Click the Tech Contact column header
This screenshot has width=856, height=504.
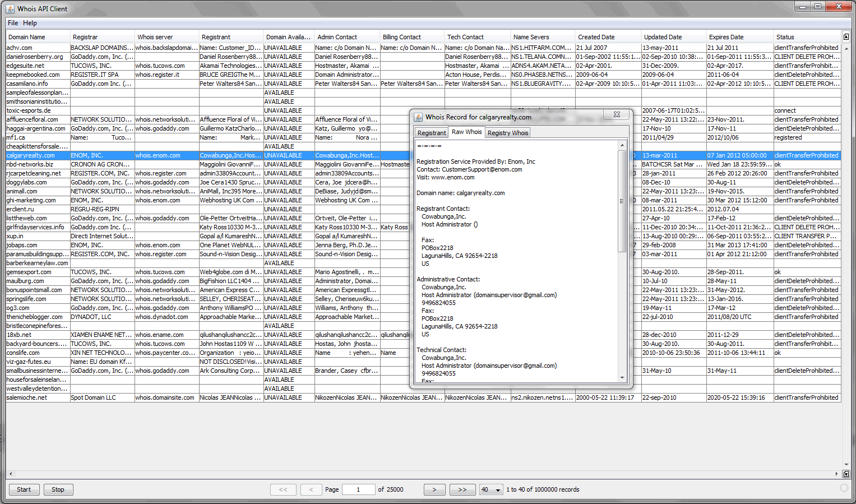pyautogui.click(x=477, y=37)
